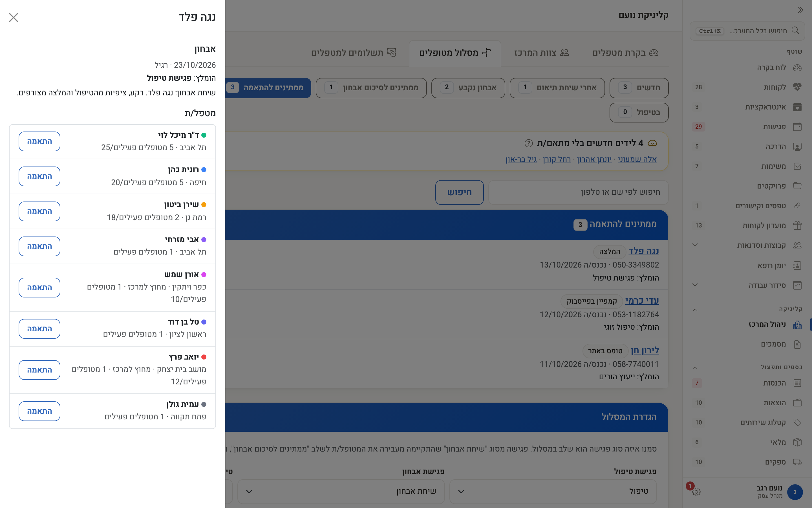This screenshot has height=508, width=812.
Task: Open פגישת אבחון dropdown showing שיחת אבחון
Action: (341, 492)
